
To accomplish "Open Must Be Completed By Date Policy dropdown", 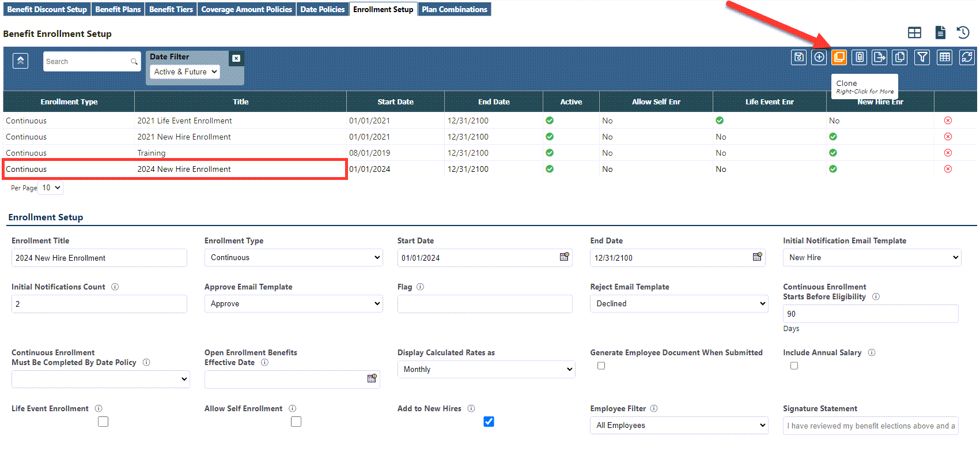I will [x=101, y=379].
